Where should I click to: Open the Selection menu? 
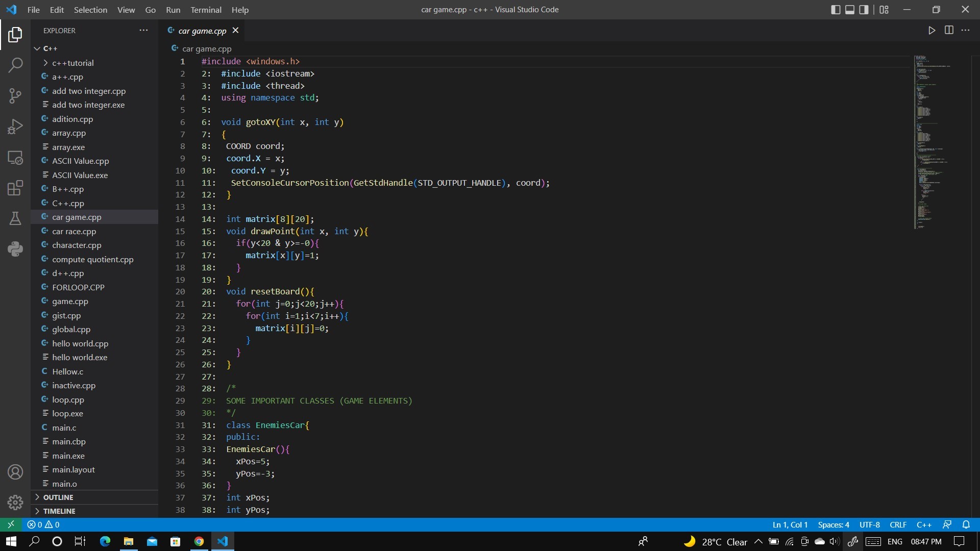point(90,10)
